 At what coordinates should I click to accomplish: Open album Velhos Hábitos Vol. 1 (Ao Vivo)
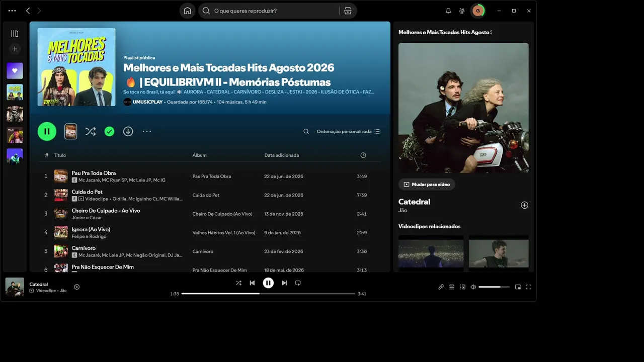(224, 233)
